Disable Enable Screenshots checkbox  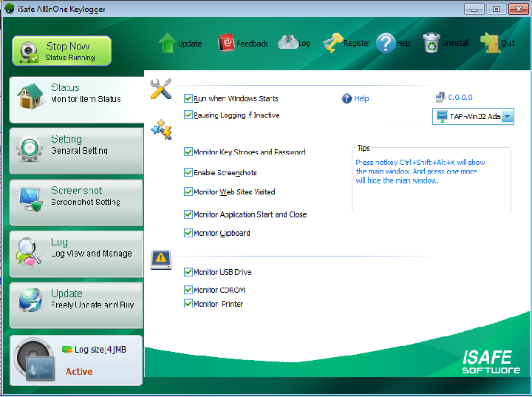[188, 172]
